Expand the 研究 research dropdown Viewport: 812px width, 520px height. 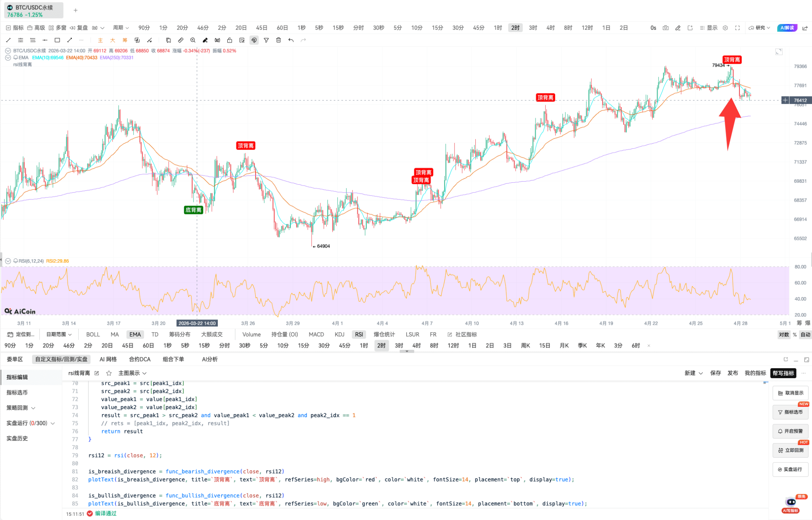(759, 27)
